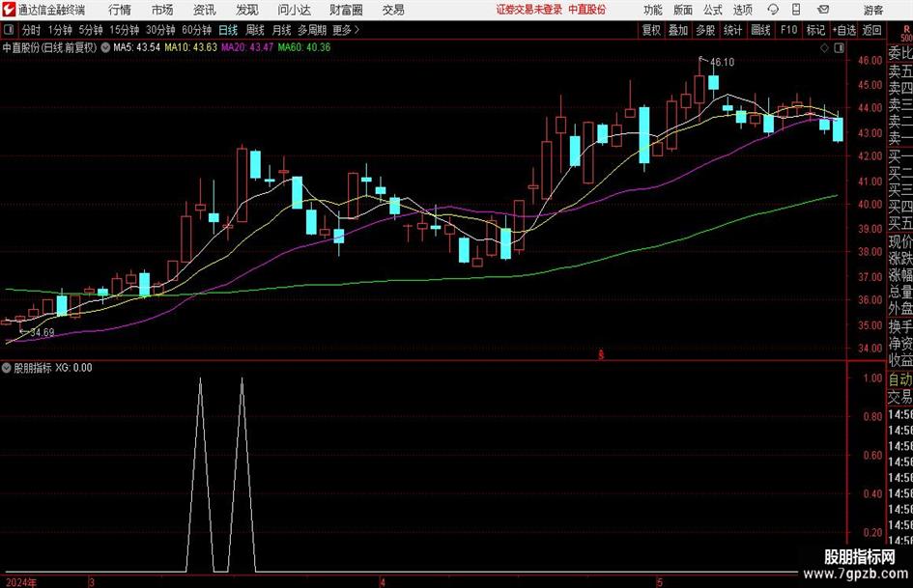
Task: Open the 问小达 menu
Action: 294,10
